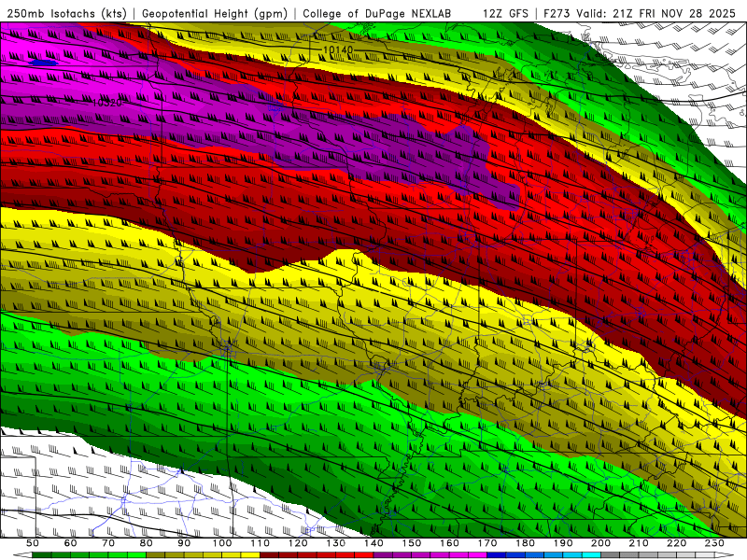
Task: Click the '10320' height contour label
Action: (x=106, y=102)
